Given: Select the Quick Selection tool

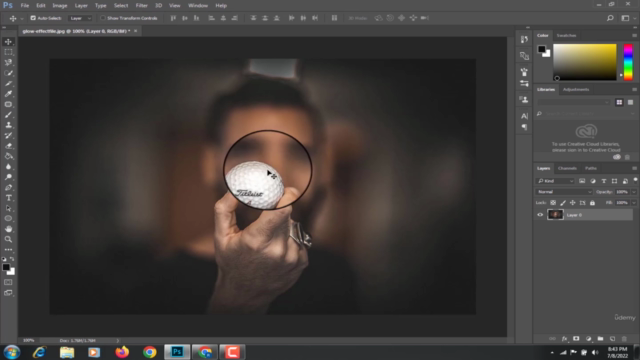Looking at the screenshot, I should click(x=8, y=73).
